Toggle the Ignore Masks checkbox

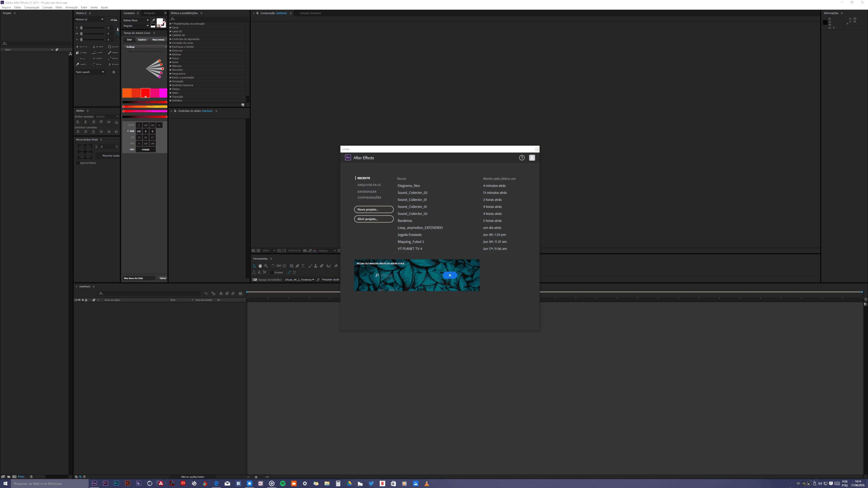(78, 163)
